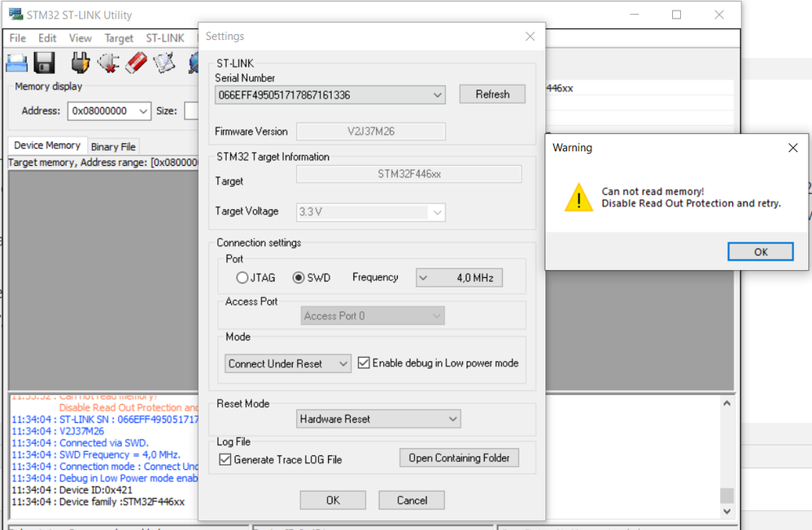Toggle Generate Trace LOG File checkbox

coord(225,459)
